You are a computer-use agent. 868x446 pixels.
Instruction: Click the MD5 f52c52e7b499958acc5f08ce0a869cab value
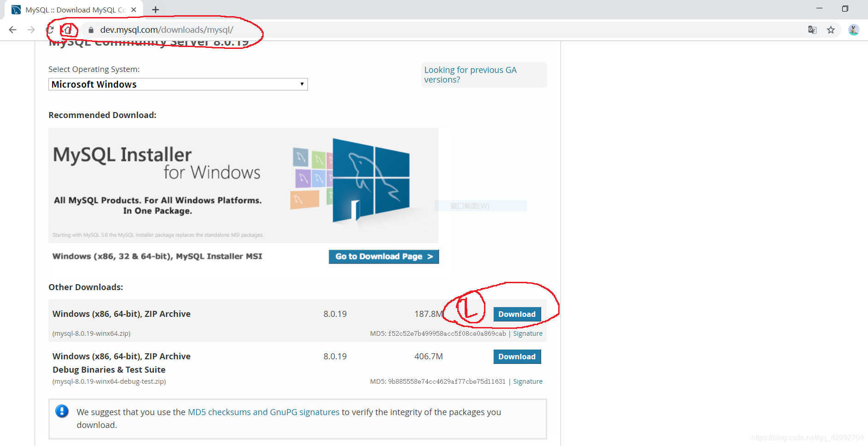pyautogui.click(x=447, y=333)
